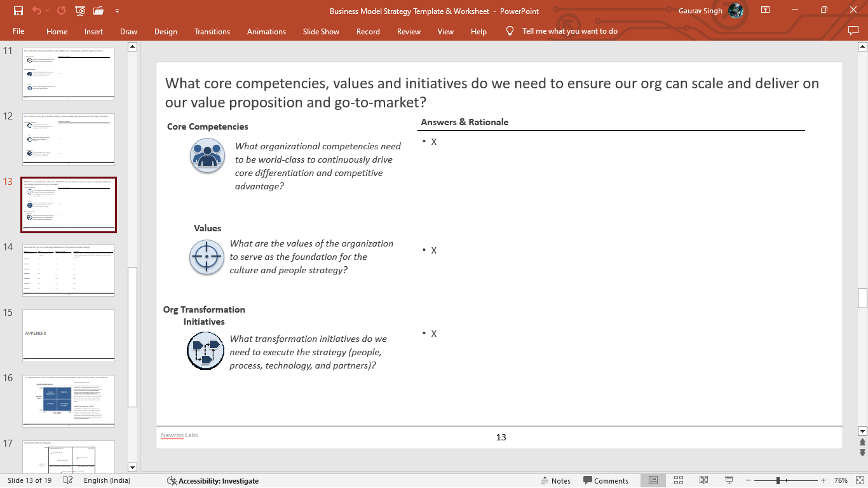Open the Draw tab
868x488 pixels.
128,32
